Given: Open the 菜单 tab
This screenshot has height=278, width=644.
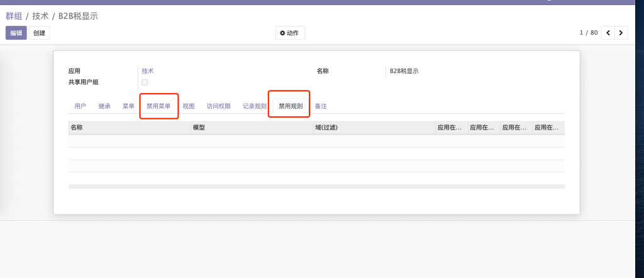Looking at the screenshot, I should pyautogui.click(x=128, y=106).
